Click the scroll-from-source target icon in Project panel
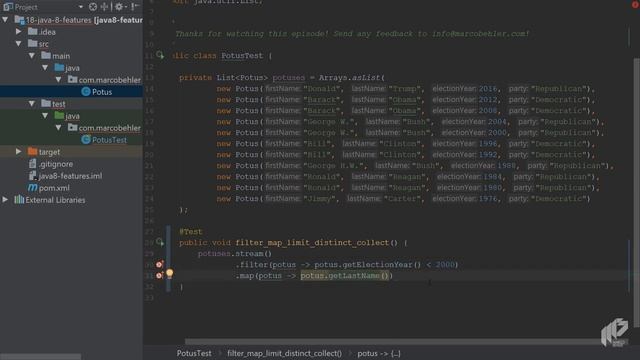 93,7
